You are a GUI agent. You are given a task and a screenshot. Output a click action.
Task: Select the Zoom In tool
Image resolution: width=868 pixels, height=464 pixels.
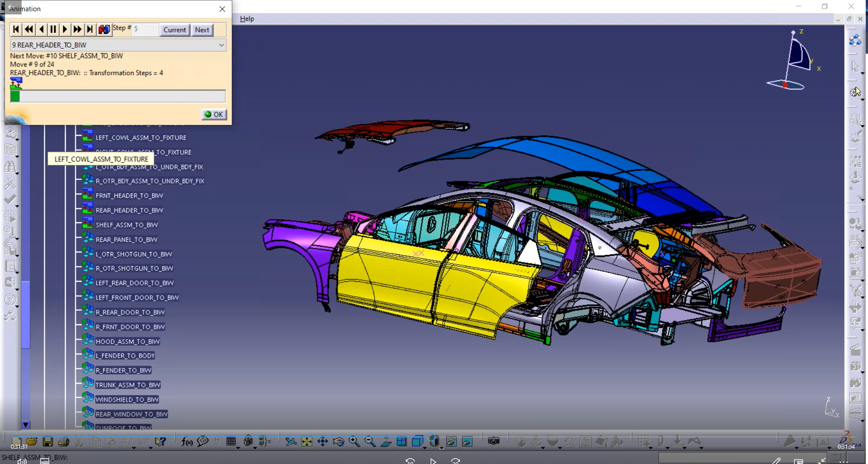pos(354,442)
